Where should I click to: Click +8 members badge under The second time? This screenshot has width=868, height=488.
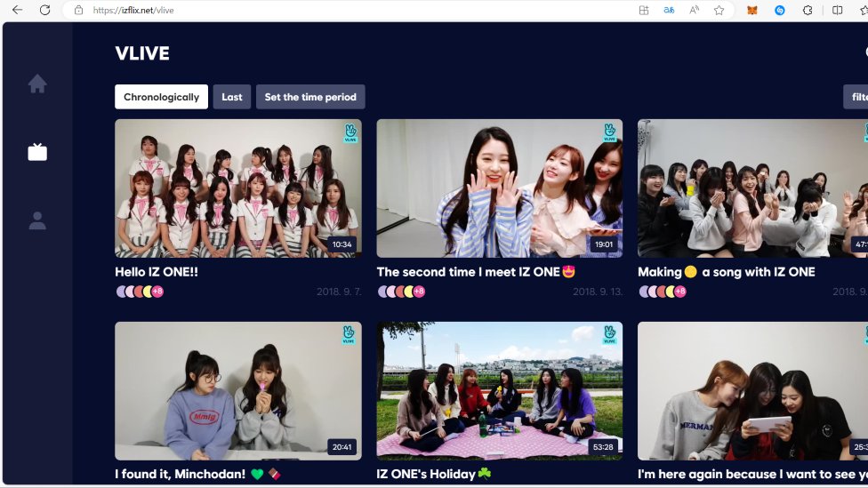(x=419, y=291)
